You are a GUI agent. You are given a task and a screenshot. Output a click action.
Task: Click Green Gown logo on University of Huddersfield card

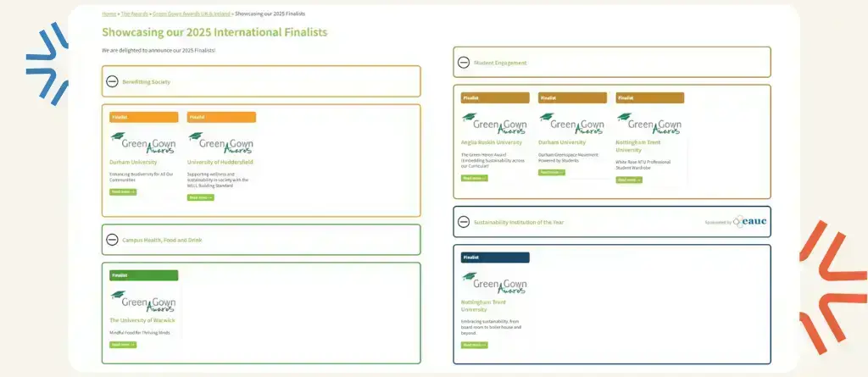tap(220, 143)
